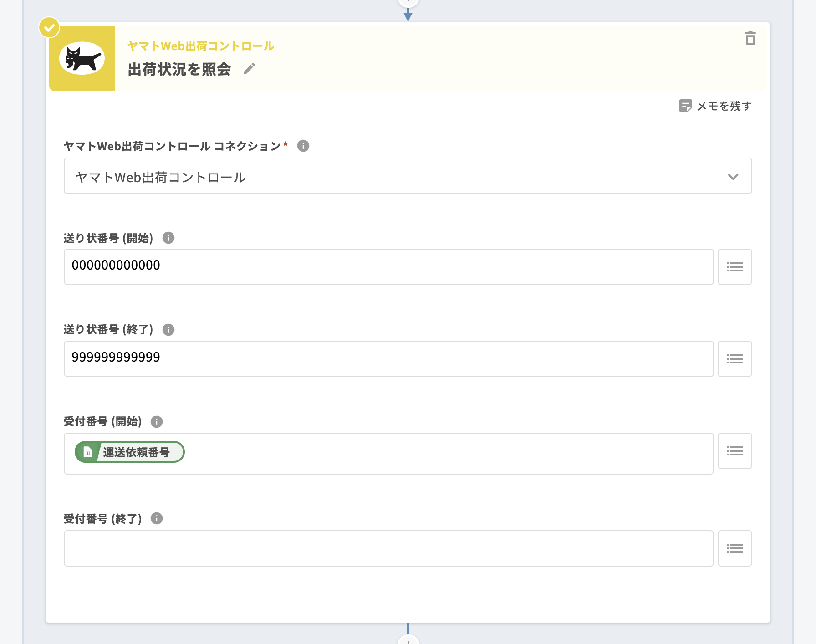
Task: Click the 送り状番号 (終了) field label
Action: pos(108,330)
